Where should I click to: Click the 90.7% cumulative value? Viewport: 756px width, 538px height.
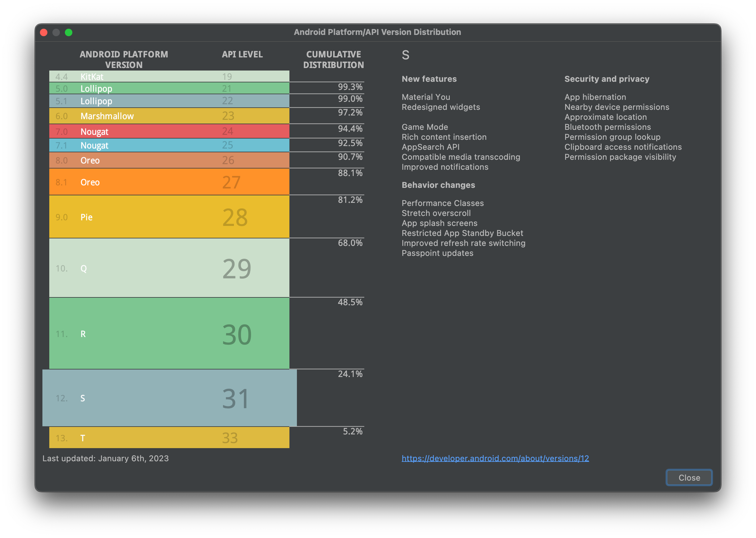click(350, 157)
